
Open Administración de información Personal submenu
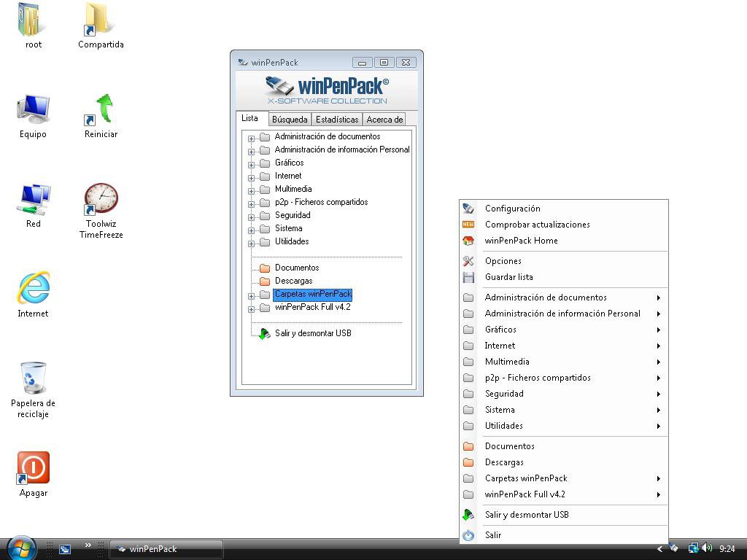(x=563, y=314)
